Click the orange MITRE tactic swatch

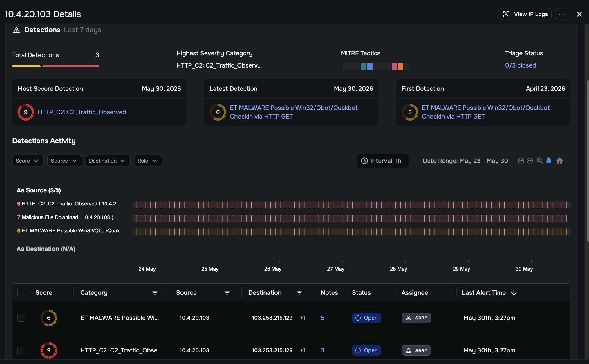pyautogui.click(x=400, y=67)
